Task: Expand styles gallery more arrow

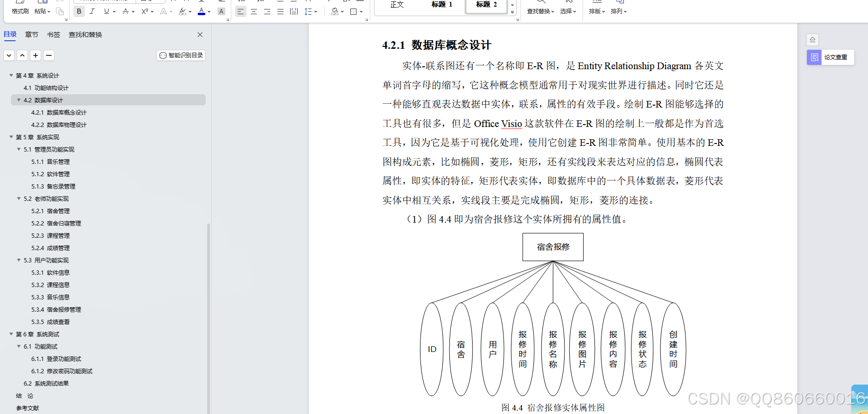Action: pos(512,12)
